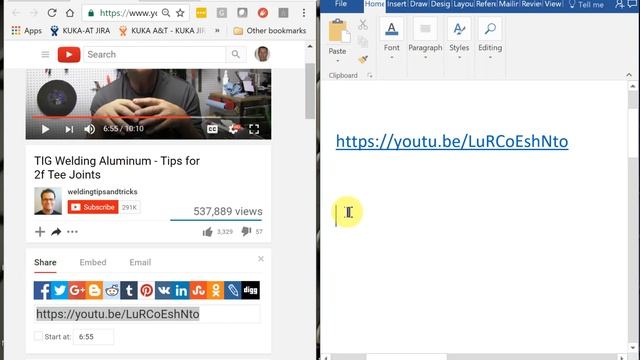640x360 pixels.
Task: Enter fullscreen video mode
Action: click(x=254, y=129)
